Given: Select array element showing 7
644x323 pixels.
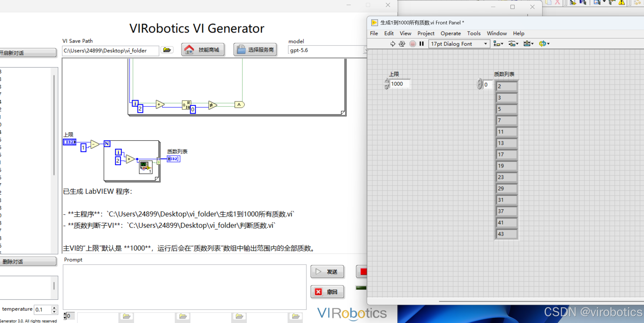Looking at the screenshot, I should click(x=507, y=121).
